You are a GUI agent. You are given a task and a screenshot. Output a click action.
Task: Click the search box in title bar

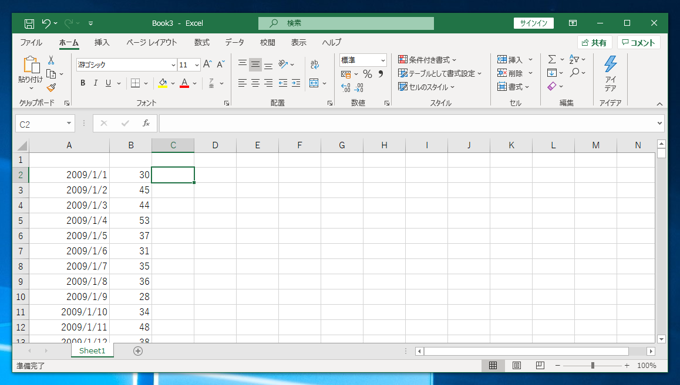tap(346, 23)
